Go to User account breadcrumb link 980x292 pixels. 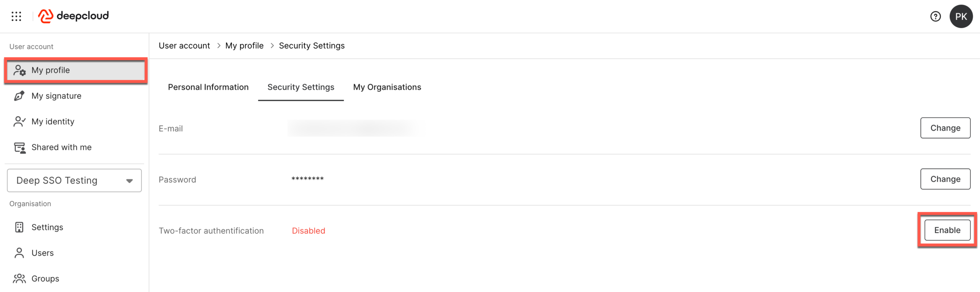tap(184, 46)
